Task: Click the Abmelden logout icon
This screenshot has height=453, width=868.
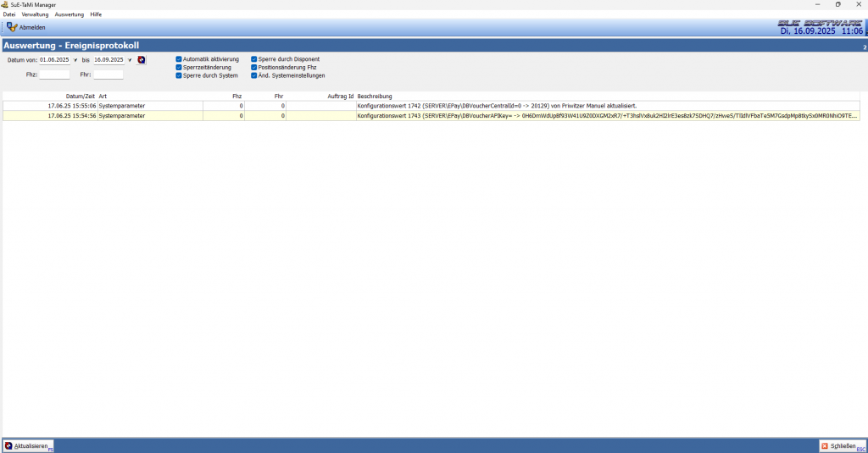Action: 12,27
